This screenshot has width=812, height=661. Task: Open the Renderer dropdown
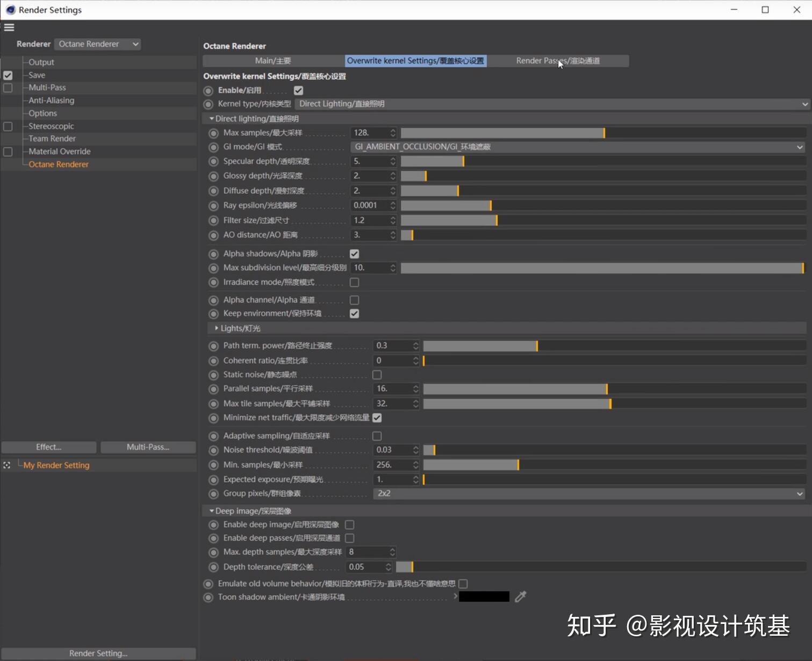[98, 44]
